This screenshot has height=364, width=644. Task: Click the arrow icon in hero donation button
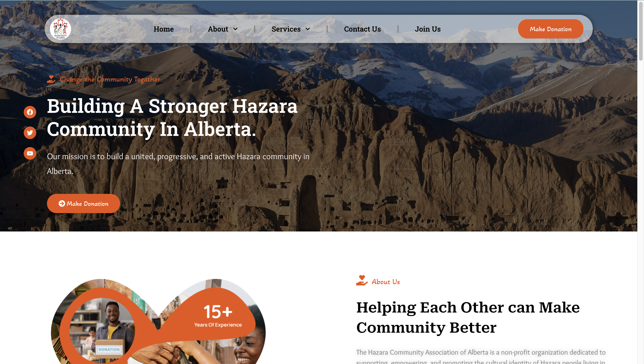(x=62, y=203)
